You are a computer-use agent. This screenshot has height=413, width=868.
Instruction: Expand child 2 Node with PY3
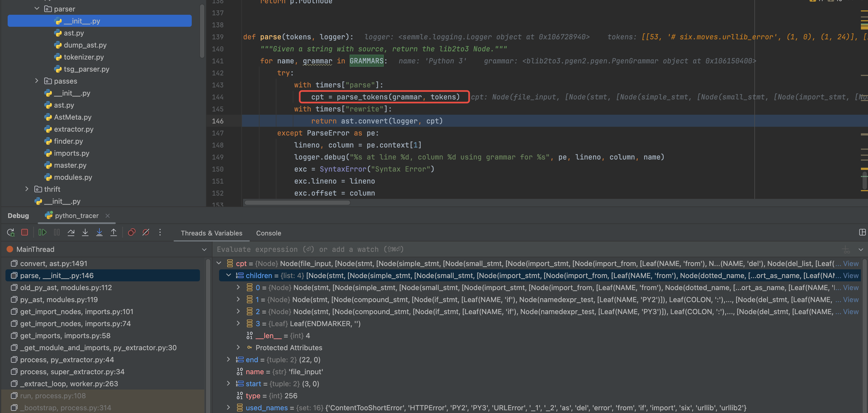point(238,312)
